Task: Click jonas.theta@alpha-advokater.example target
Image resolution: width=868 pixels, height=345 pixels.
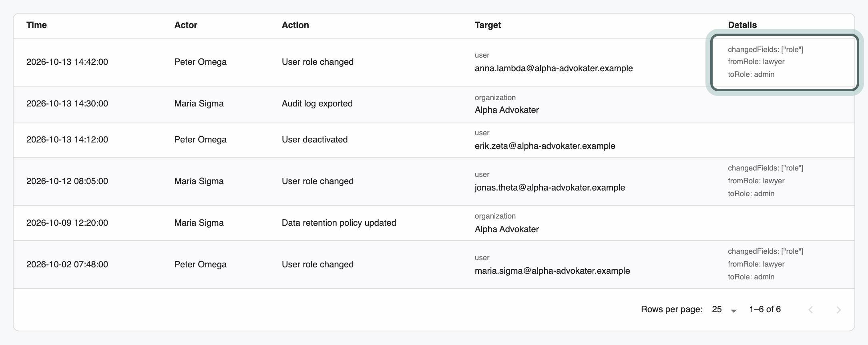Action: tap(550, 188)
